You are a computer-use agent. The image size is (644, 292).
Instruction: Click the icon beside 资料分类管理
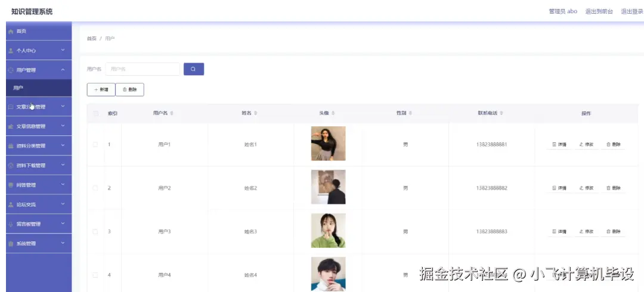click(11, 146)
